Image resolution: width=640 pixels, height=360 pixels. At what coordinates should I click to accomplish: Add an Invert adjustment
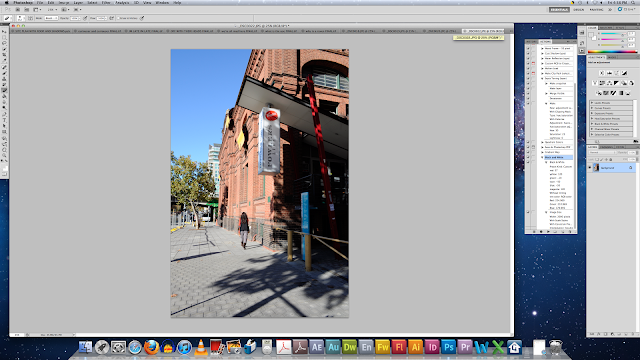click(x=599, y=93)
